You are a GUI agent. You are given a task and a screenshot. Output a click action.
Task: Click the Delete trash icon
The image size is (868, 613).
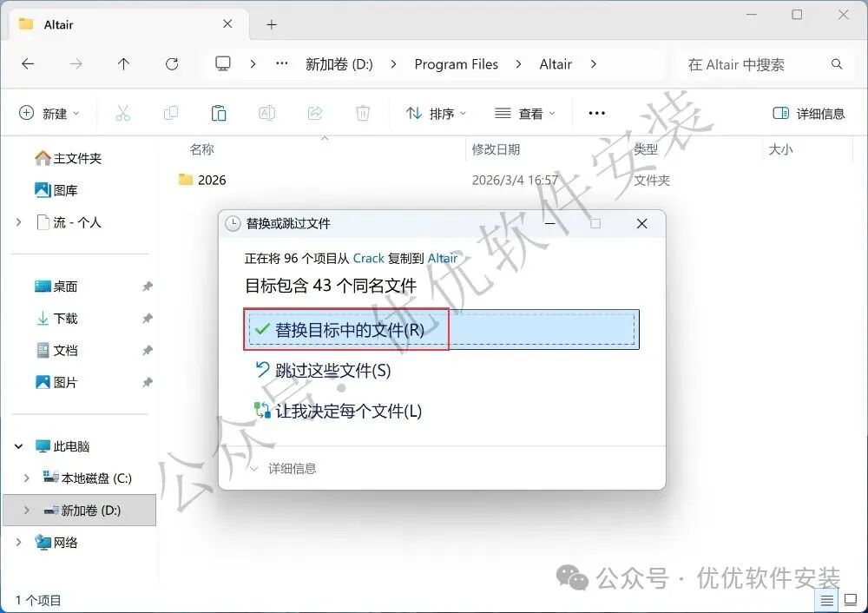(363, 114)
